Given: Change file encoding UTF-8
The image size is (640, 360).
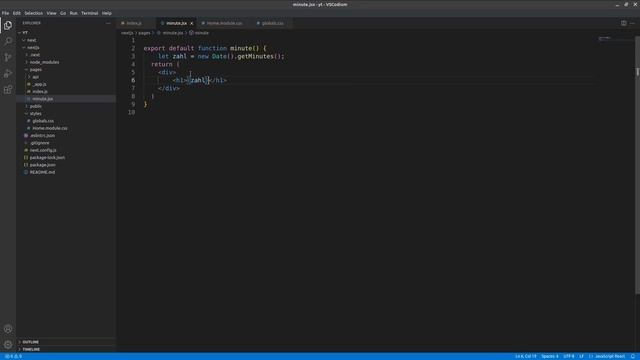Looking at the screenshot, I should pyautogui.click(x=569, y=356).
